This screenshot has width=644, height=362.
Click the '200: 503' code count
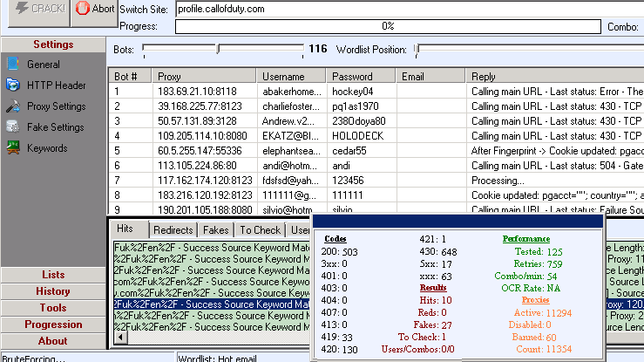[339, 251]
